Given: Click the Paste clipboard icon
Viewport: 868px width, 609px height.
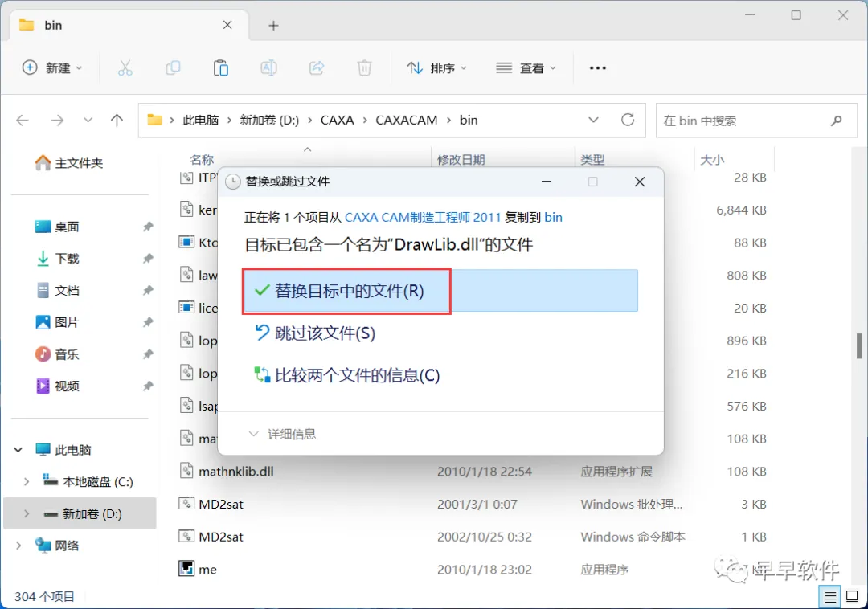Looking at the screenshot, I should point(221,68).
